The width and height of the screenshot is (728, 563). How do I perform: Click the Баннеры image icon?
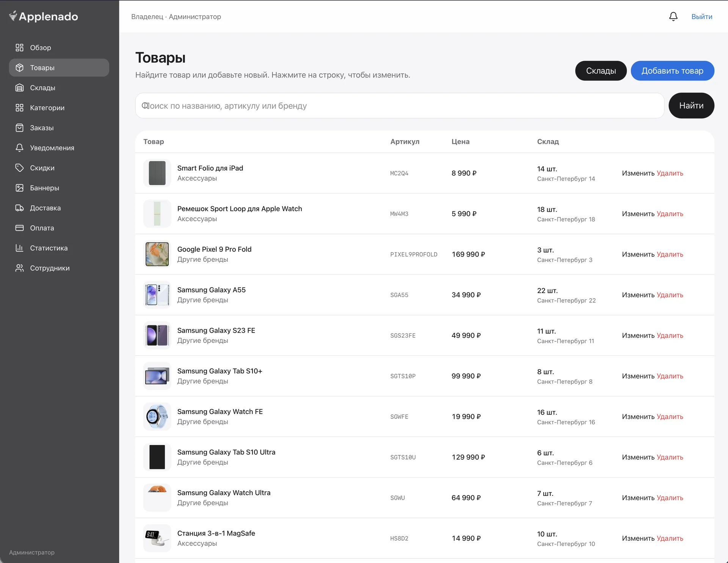(19, 188)
